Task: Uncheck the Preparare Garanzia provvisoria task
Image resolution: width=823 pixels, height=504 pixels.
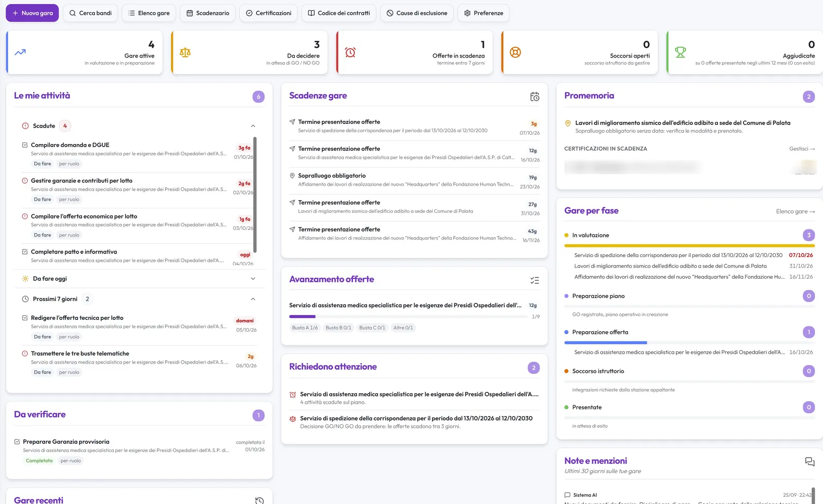Action: click(17, 442)
